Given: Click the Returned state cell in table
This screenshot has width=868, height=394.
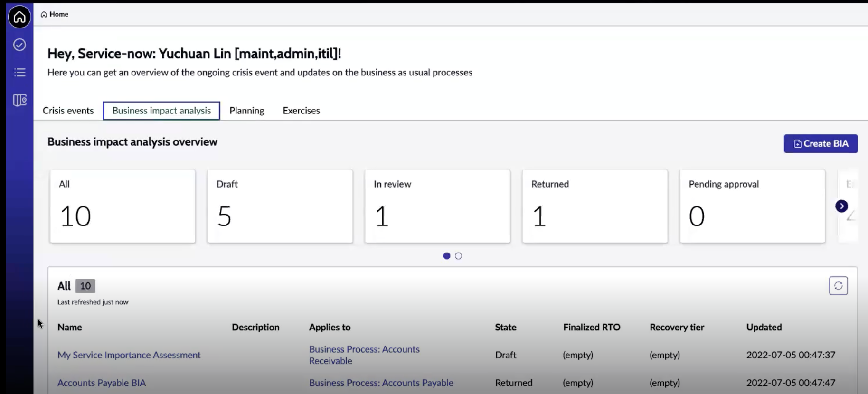Looking at the screenshot, I should click(514, 383).
